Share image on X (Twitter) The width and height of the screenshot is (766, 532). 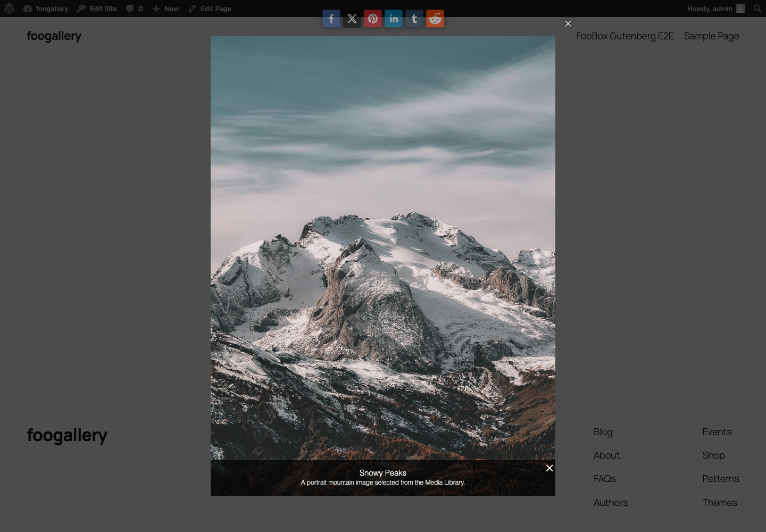point(352,19)
